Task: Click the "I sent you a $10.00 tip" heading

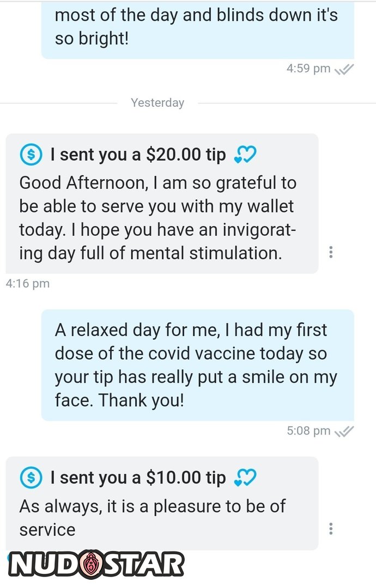Action: click(x=138, y=478)
